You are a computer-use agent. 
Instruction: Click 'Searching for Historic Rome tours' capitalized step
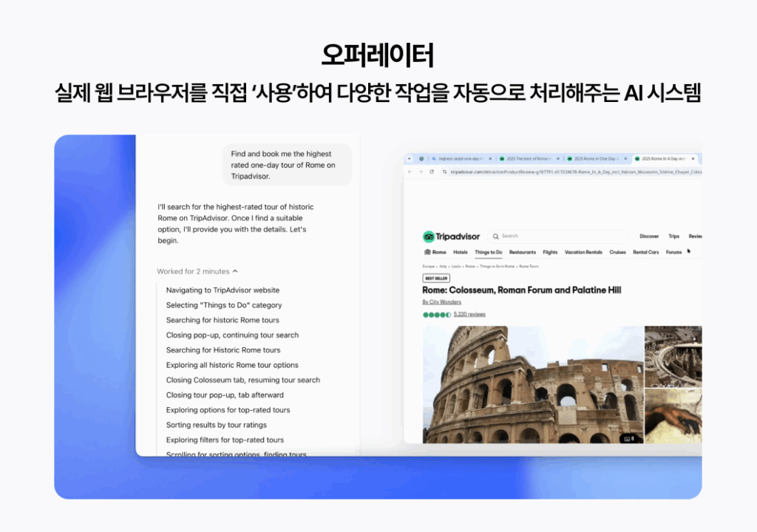[223, 350]
